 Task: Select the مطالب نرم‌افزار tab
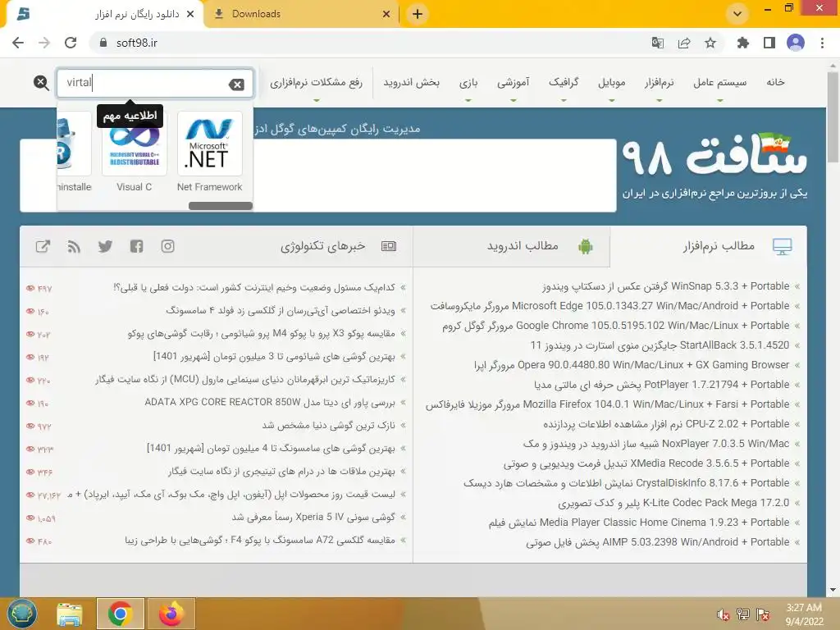coord(709,246)
